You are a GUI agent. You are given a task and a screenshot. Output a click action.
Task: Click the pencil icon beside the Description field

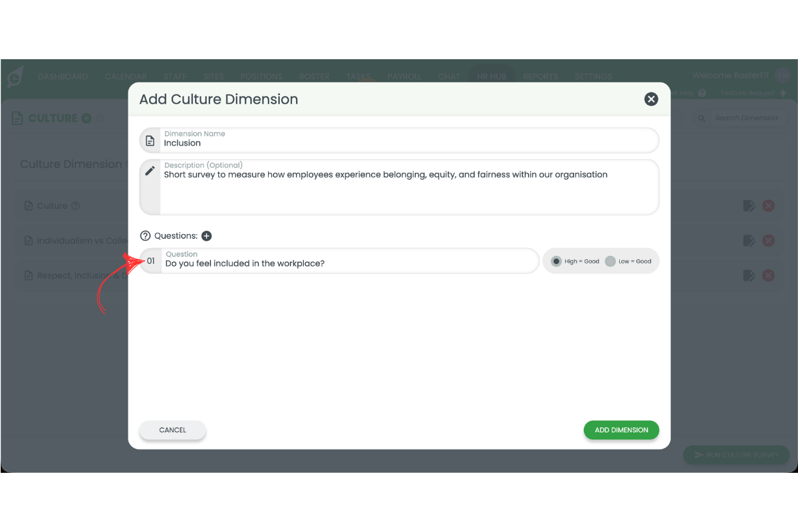pos(150,170)
